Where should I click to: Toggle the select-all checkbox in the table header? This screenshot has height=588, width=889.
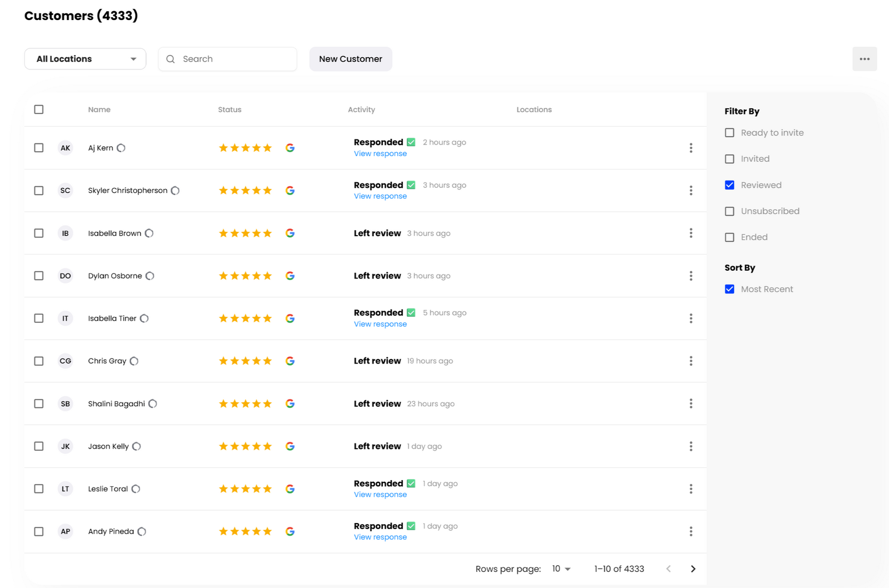point(39,109)
